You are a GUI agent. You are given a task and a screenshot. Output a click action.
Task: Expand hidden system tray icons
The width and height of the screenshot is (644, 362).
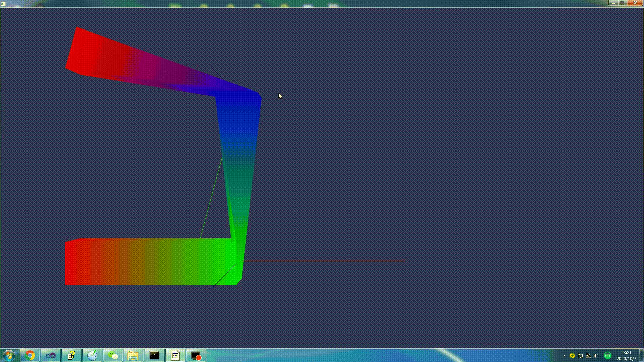point(564,356)
